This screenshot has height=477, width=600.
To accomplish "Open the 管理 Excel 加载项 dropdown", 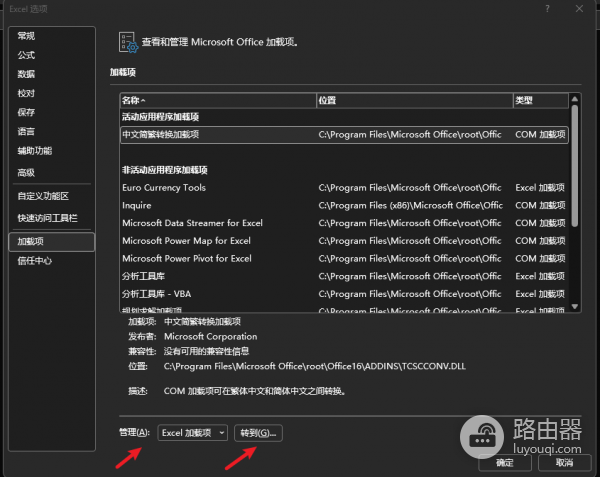I will tap(192, 433).
